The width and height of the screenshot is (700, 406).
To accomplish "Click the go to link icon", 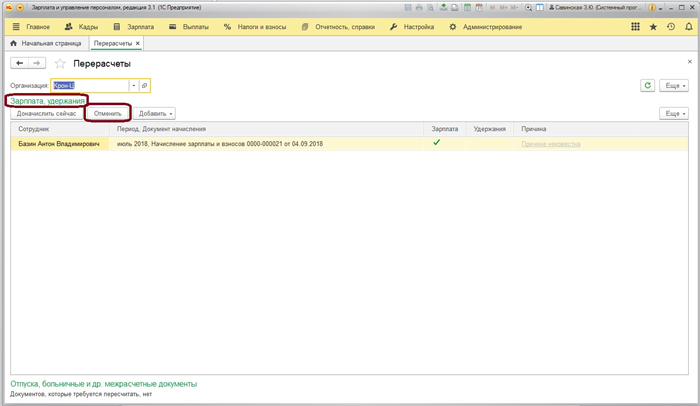I will [454, 8].
